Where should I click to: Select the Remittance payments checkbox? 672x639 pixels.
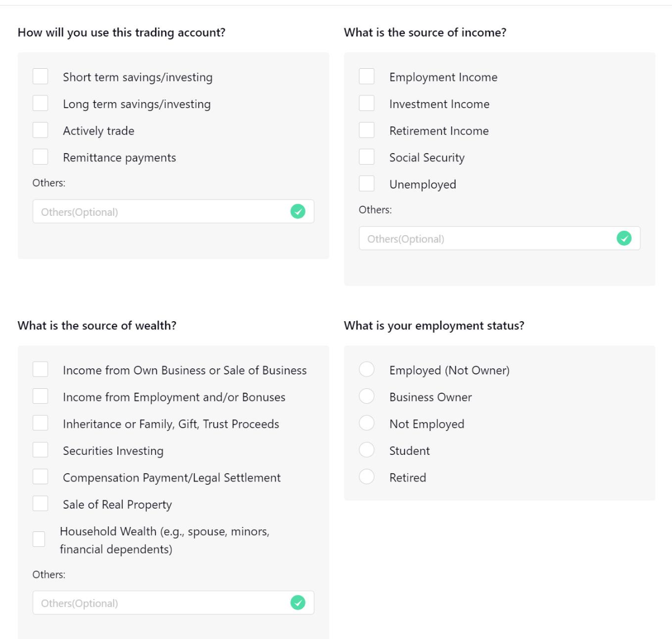[40, 157]
